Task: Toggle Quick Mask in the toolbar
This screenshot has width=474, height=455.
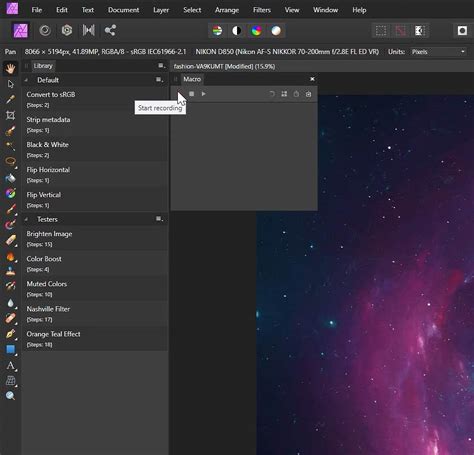Action: [x=462, y=31]
